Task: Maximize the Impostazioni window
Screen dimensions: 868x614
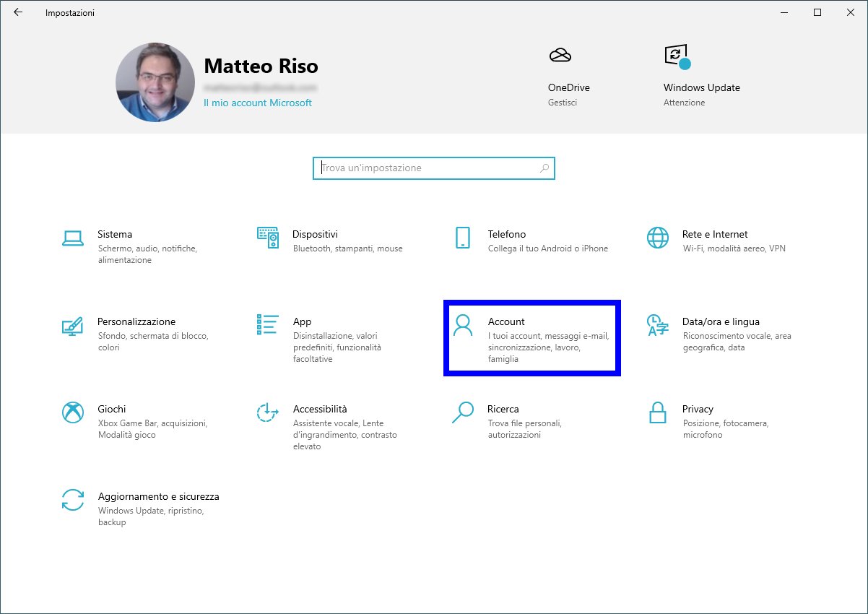Action: (817, 12)
